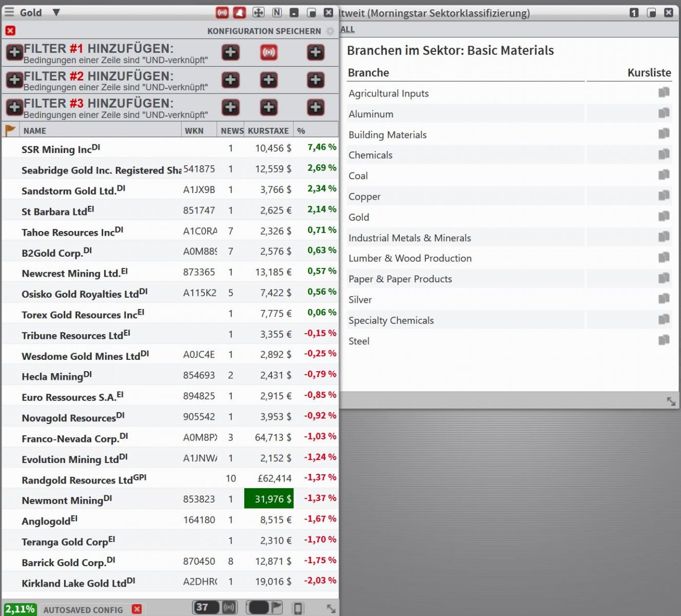Click the mobile phone icon in bottom bar

pyautogui.click(x=298, y=608)
